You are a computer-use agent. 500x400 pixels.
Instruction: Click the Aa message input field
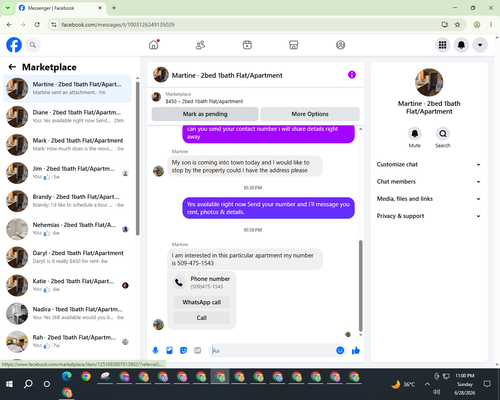coord(272,350)
